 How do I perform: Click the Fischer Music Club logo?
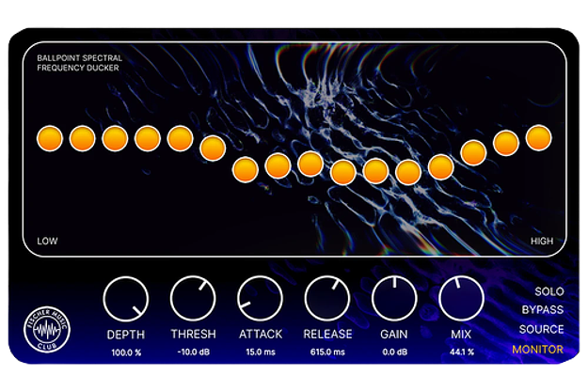(x=47, y=330)
